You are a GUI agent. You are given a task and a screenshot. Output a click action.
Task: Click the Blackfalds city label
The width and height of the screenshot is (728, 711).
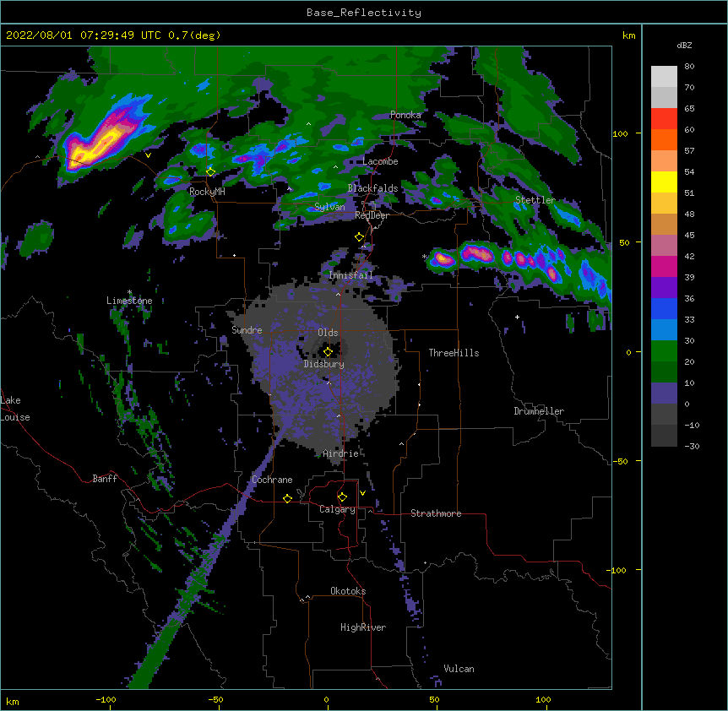coord(372,188)
